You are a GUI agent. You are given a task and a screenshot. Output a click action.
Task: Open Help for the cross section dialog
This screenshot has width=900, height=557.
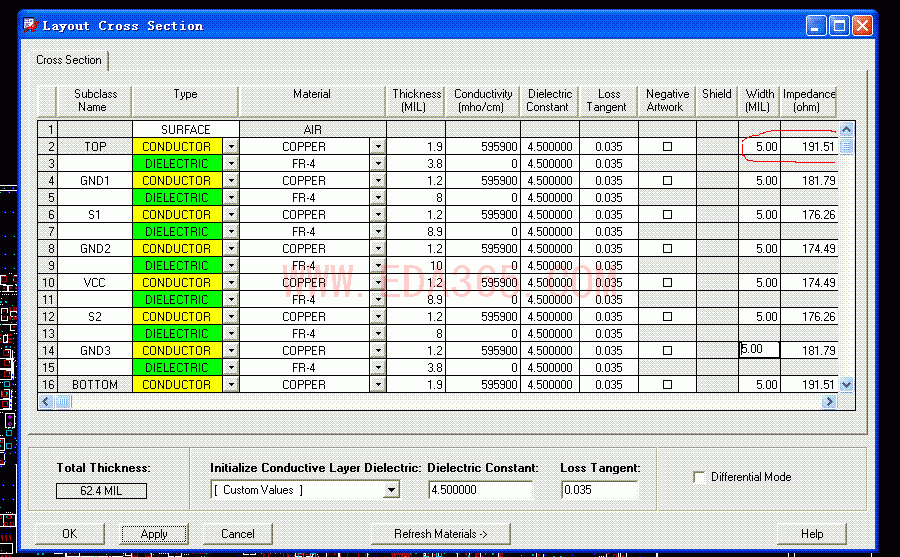click(811, 534)
